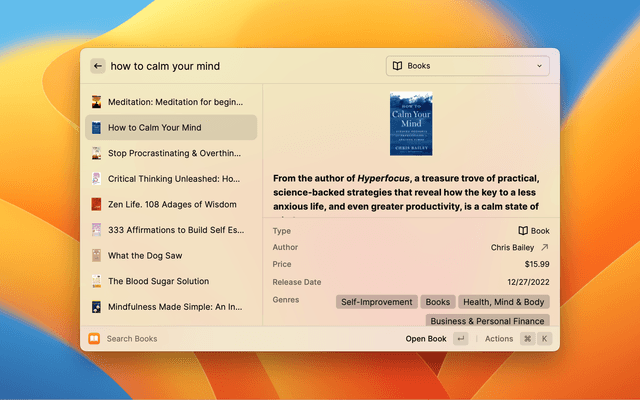Click the Health, Mind & Body tag

pos(504,301)
